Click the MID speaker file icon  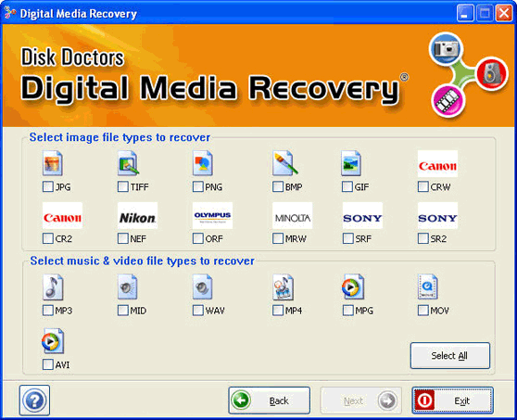coord(128,287)
